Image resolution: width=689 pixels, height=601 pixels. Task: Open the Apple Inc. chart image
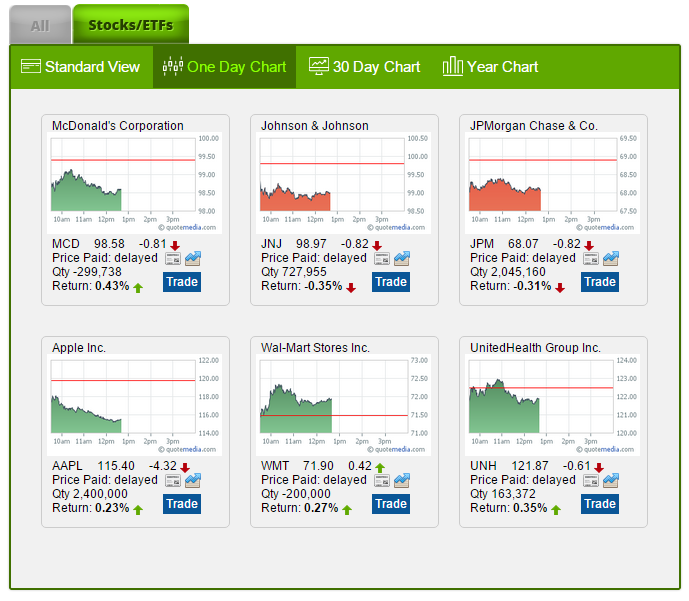[134, 405]
